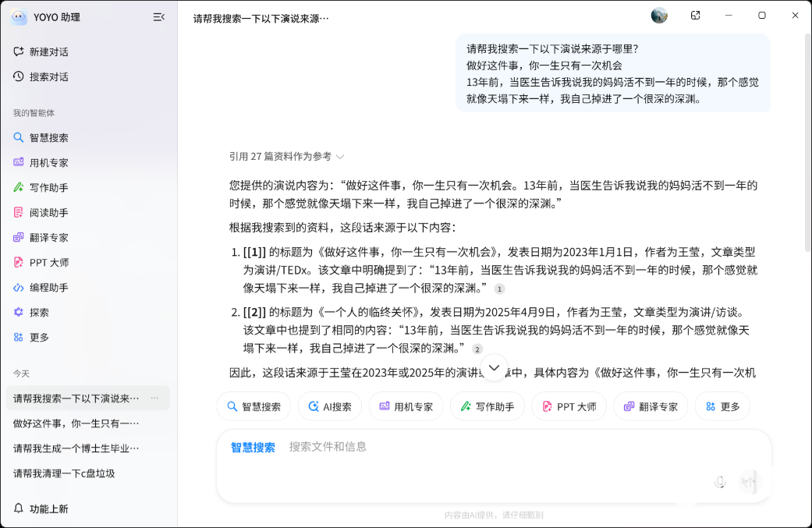Open the user profile avatar
Viewport: 812px width, 528px height.
point(659,16)
